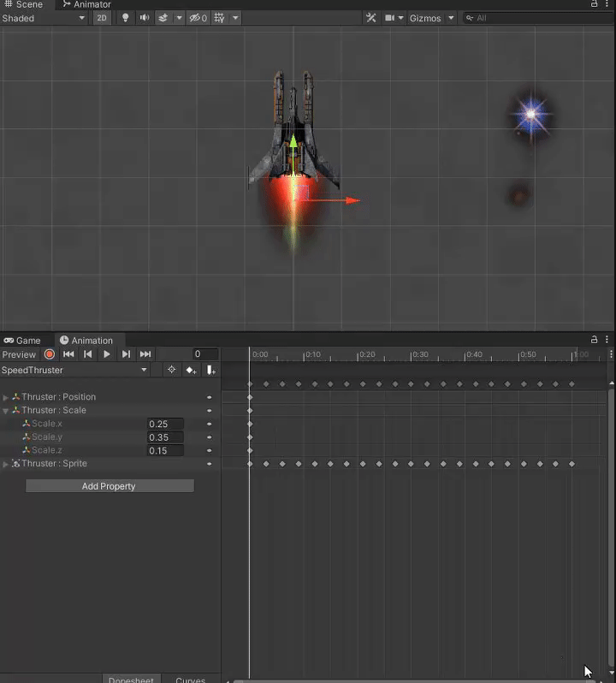The width and height of the screenshot is (616, 683).
Task: Toggle scene grid visibility icon
Action: [219, 18]
